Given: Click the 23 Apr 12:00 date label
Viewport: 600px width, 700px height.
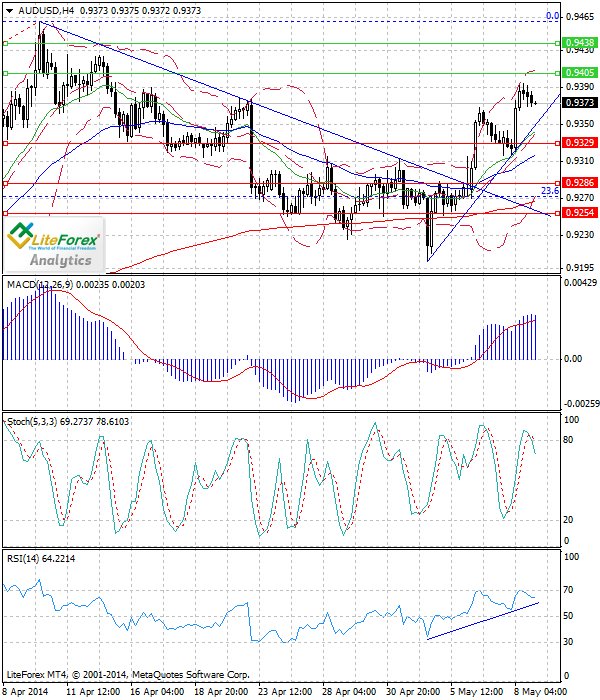Looking at the screenshot, I should [x=285, y=692].
